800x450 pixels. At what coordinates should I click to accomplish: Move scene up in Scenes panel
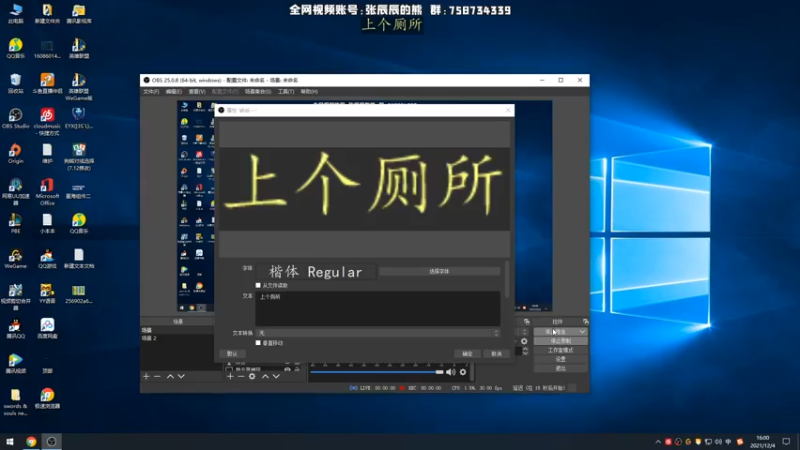coord(170,377)
